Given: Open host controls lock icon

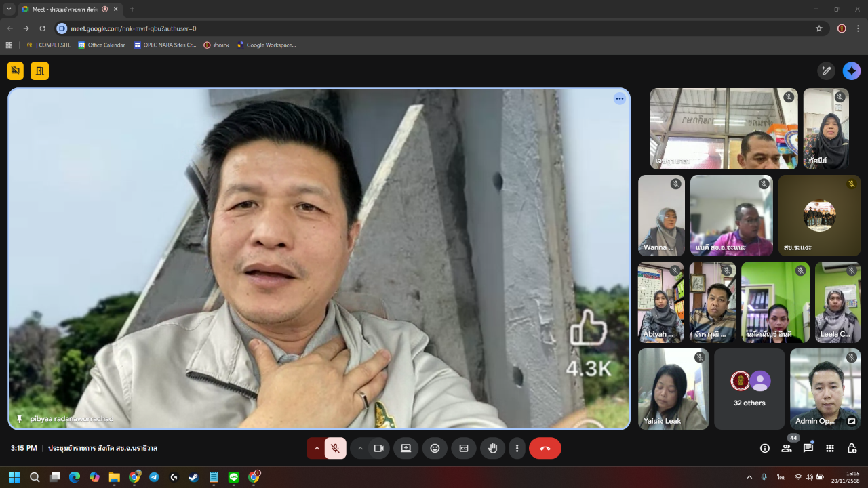Looking at the screenshot, I should (852, 448).
